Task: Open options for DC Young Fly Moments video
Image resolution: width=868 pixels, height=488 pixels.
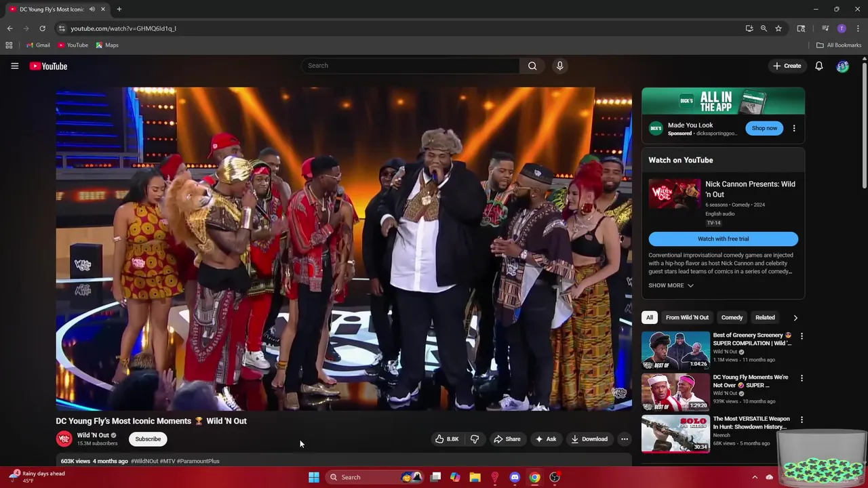Action: (x=802, y=378)
